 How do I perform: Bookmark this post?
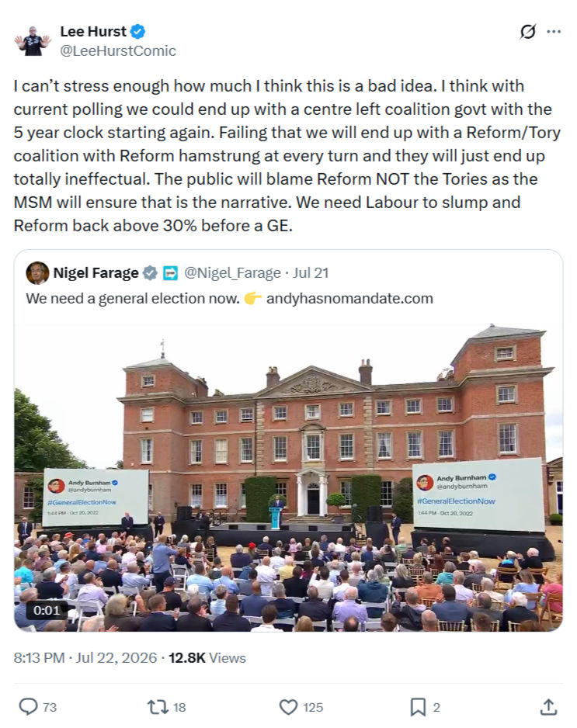coord(418,707)
